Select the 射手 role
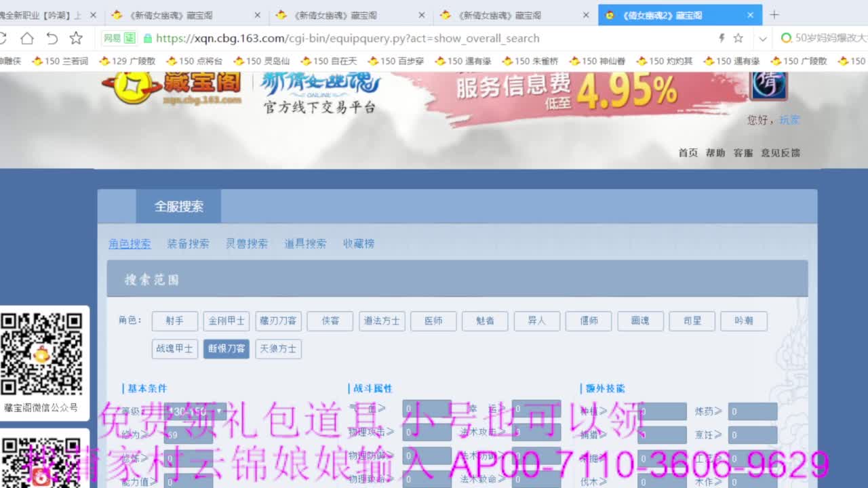This screenshot has width=868, height=488. (175, 321)
